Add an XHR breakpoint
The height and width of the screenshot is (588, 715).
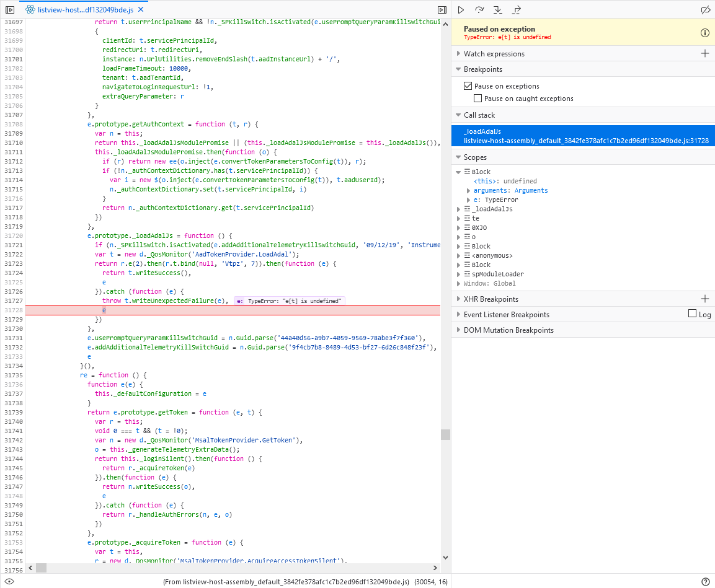[705, 299]
